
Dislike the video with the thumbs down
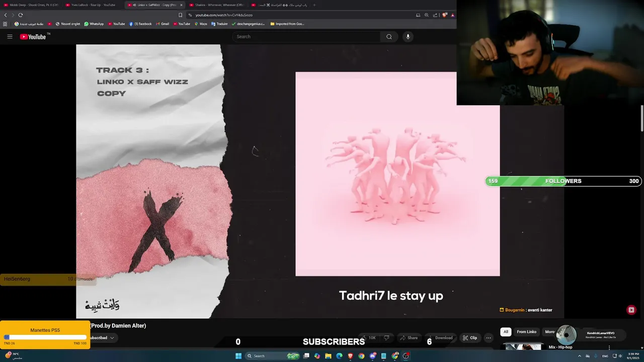pos(386,338)
